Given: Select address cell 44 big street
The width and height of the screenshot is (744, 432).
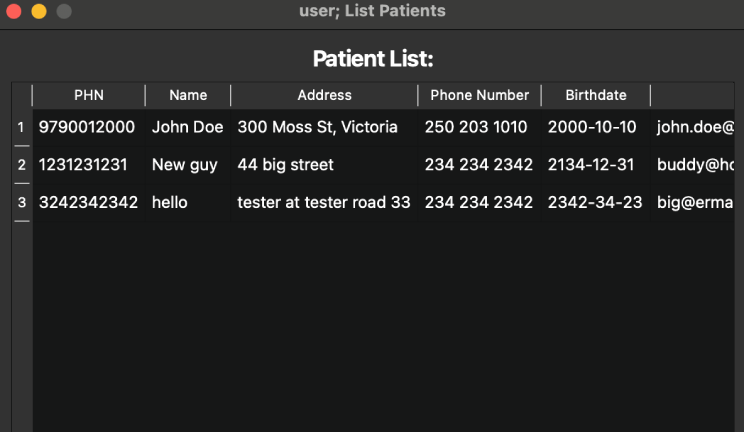Looking at the screenshot, I should click(325, 165).
